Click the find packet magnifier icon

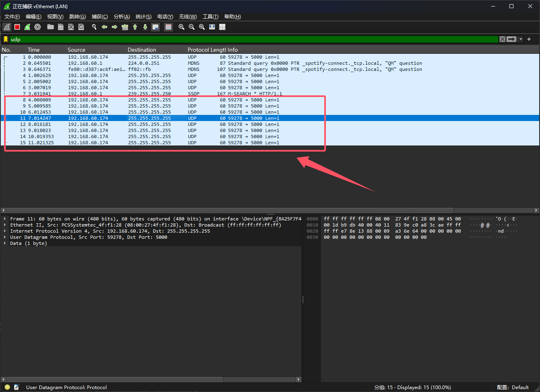point(94,27)
